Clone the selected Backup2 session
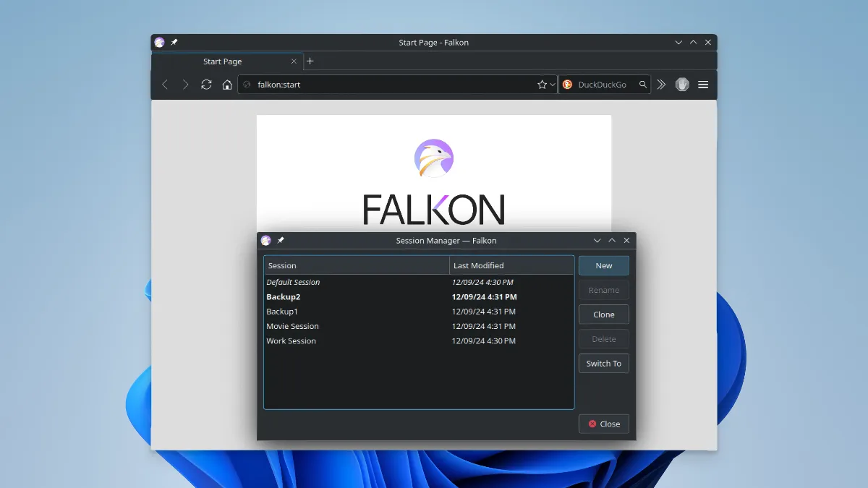868x488 pixels. click(x=603, y=314)
